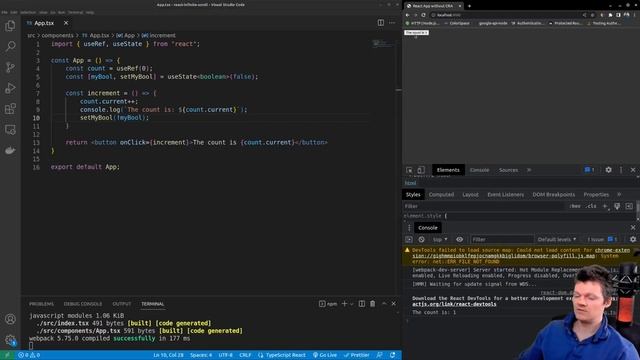Open the Docker view in activity bar
Screen dimensions: 640x360
coord(10,150)
